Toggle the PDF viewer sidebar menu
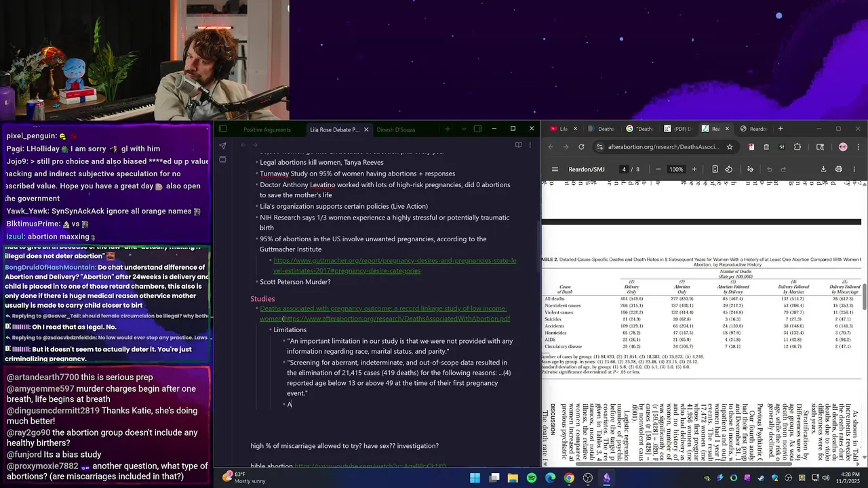This screenshot has width=868, height=488. tap(555, 169)
